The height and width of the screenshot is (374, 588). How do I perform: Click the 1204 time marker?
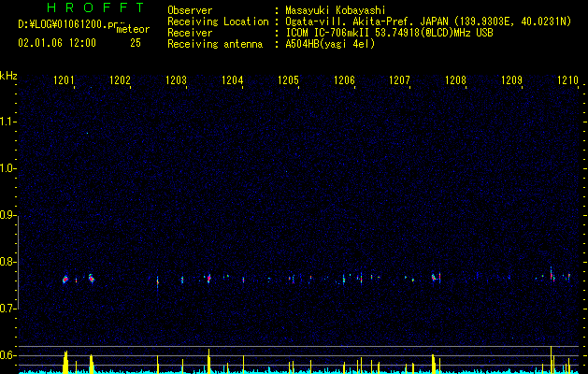click(232, 79)
